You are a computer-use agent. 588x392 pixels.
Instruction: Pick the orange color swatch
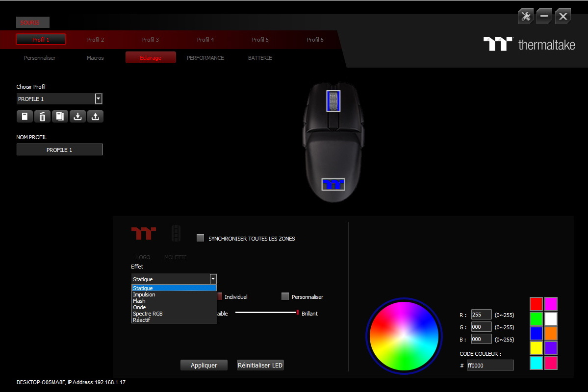click(551, 333)
